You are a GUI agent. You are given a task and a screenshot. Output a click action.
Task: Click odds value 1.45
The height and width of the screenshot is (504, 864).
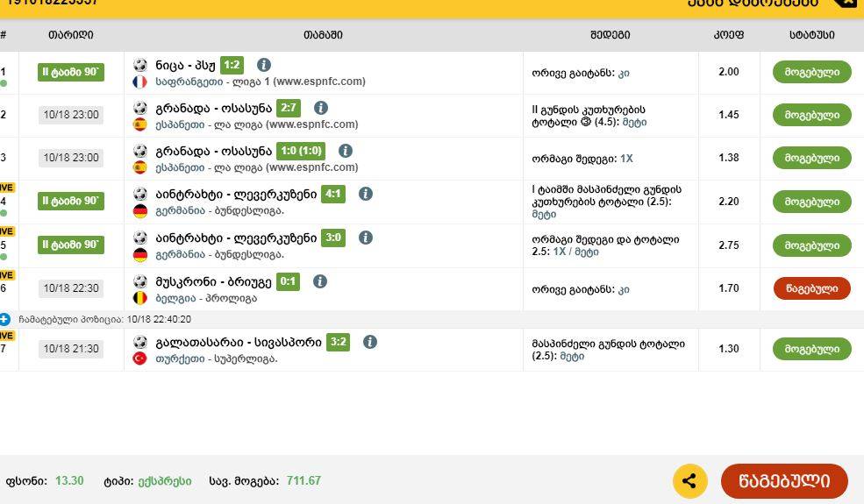coord(728,115)
